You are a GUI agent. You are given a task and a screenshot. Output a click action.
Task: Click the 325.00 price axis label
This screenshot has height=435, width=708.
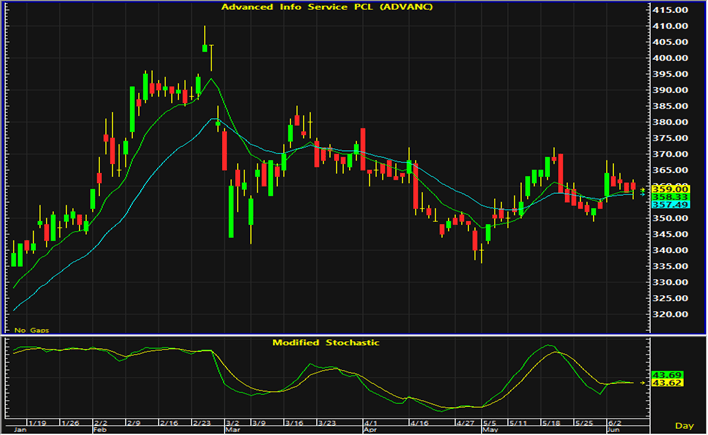[x=670, y=298]
